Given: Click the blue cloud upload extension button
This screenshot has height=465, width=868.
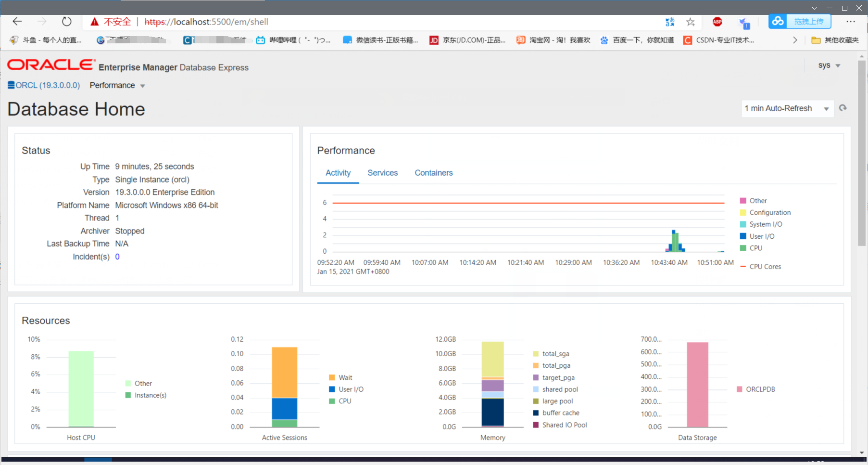Looking at the screenshot, I should [x=800, y=21].
